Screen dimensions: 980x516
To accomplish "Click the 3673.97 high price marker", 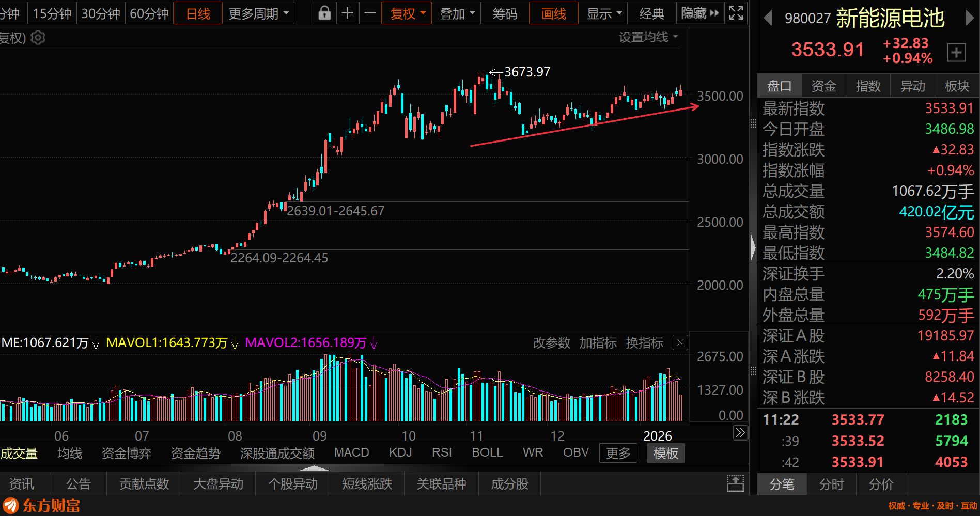I will click(x=527, y=72).
